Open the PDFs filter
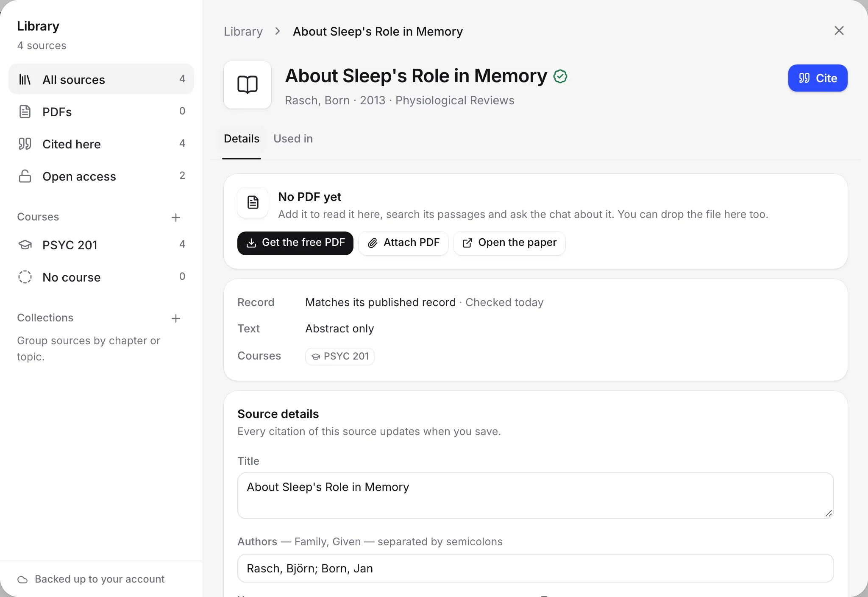 [101, 112]
